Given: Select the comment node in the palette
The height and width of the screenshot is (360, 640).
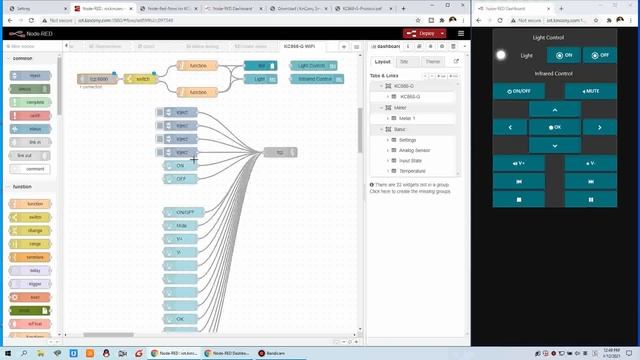Looking at the screenshot, I should coord(30,169).
